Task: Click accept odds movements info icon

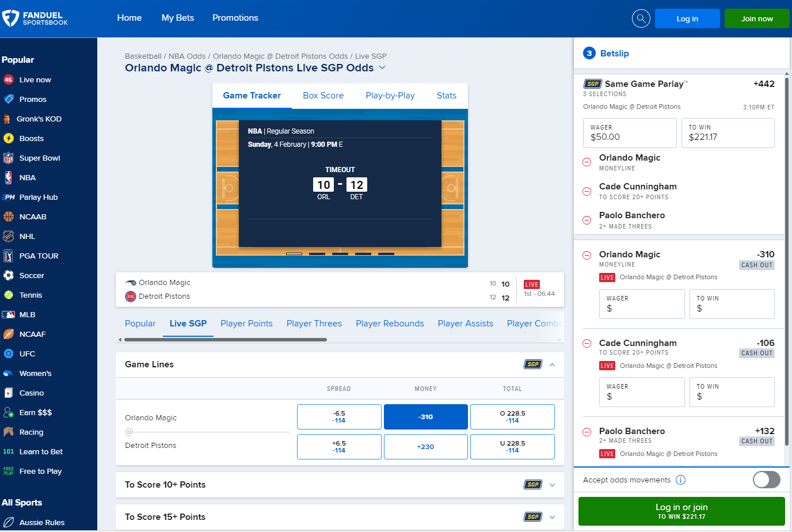Action: coord(680,480)
